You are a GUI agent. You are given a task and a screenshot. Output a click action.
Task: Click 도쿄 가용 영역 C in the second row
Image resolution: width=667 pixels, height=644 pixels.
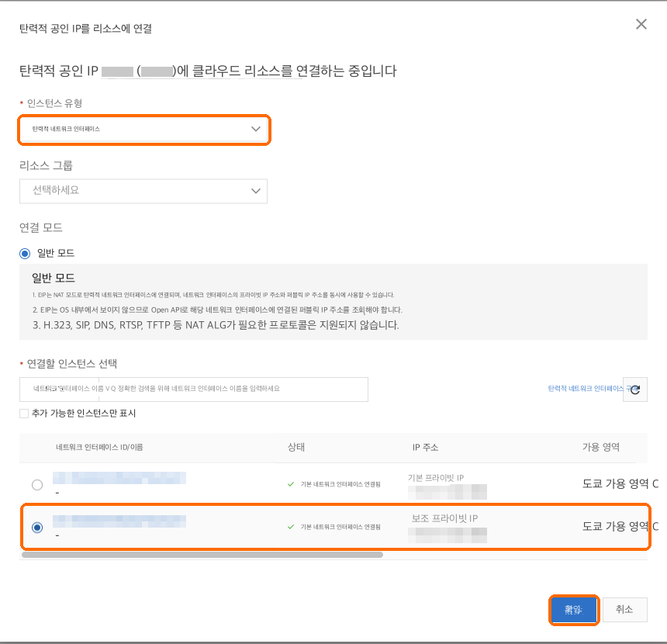coord(620,527)
